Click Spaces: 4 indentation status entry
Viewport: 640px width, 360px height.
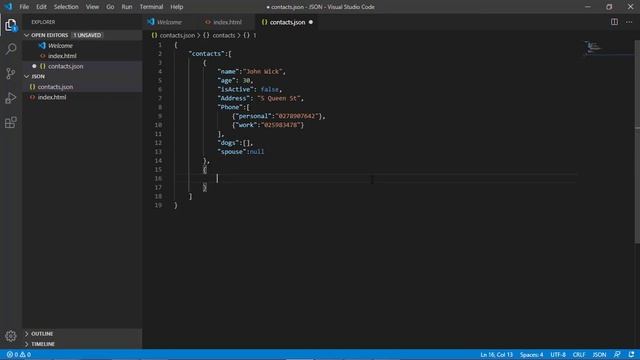[531, 355]
